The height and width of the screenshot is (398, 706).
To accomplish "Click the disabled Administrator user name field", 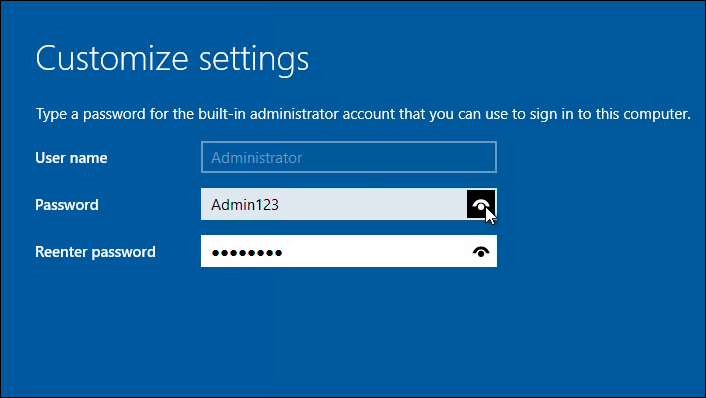I will click(349, 157).
